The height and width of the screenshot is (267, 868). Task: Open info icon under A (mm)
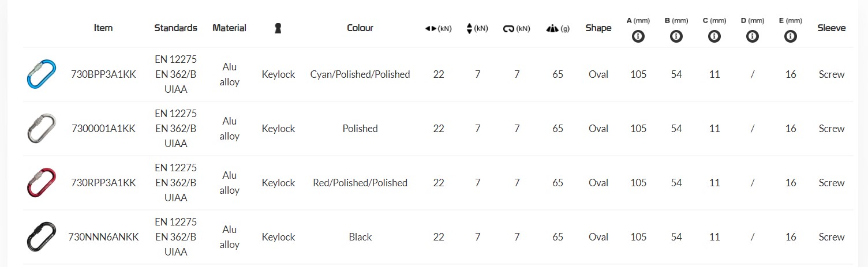coord(638,36)
